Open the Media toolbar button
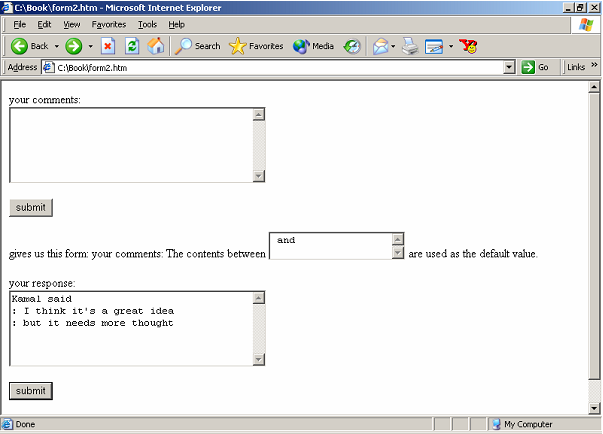The image size is (603, 434). pyautogui.click(x=313, y=46)
